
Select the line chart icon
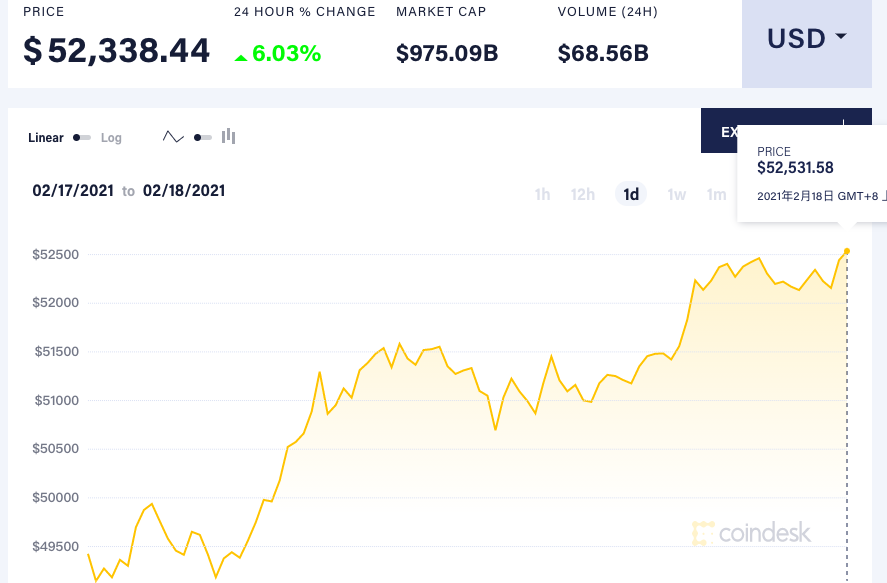tap(173, 137)
